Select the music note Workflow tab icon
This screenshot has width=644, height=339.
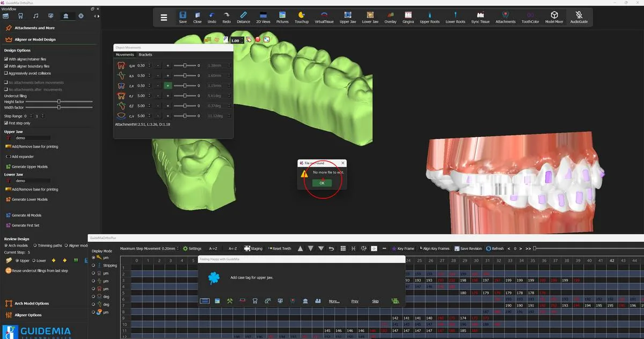point(35,16)
